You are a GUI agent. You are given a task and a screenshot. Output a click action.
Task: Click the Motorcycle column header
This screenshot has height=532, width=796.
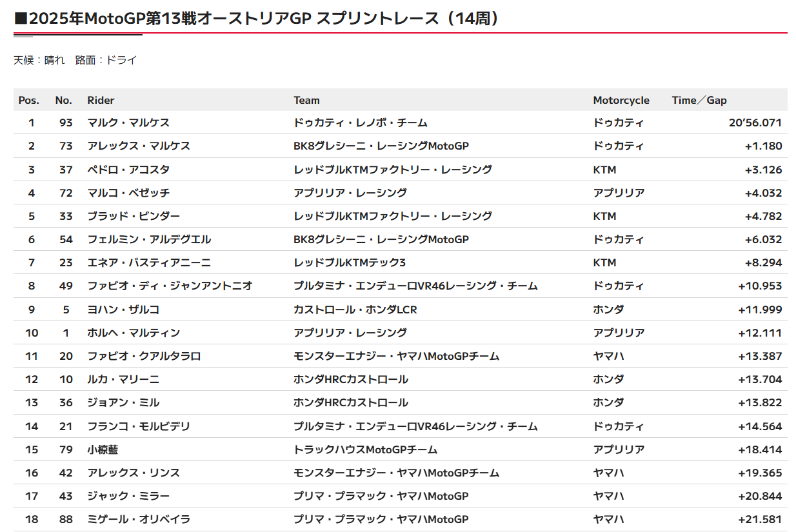[621, 100]
